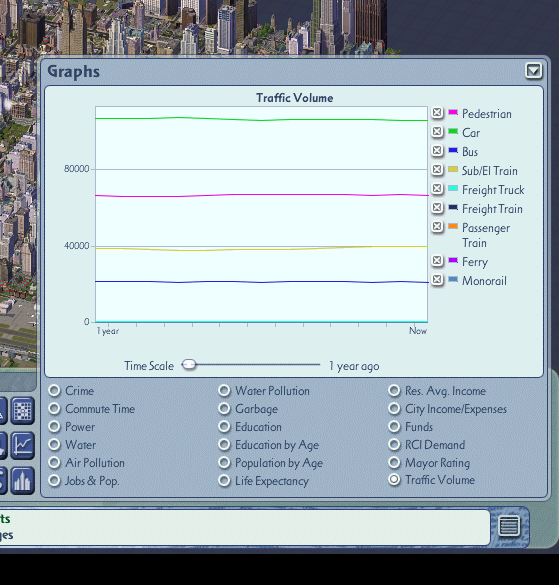
Task: Select the Education by Age graph
Action: [224, 444]
